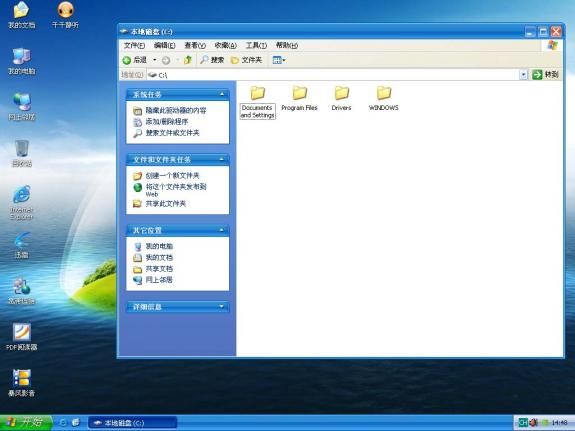Click the C:\ address bar field

coord(333,75)
